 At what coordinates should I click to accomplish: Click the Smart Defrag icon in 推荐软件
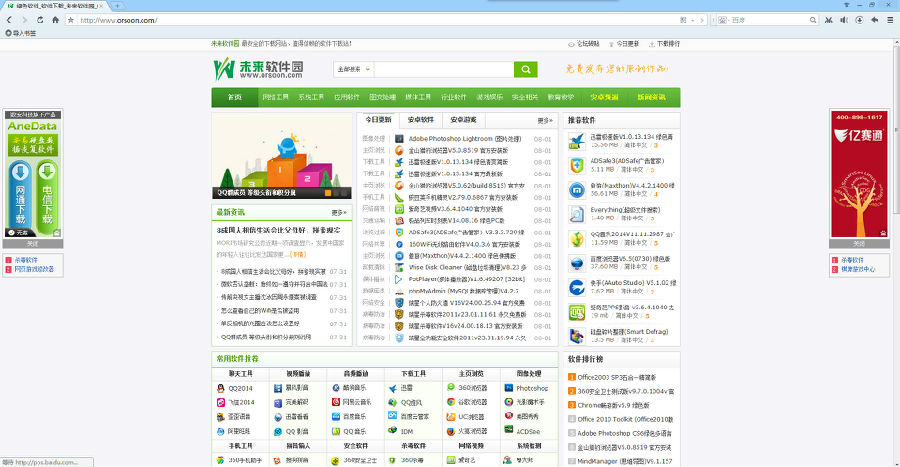coord(576,336)
